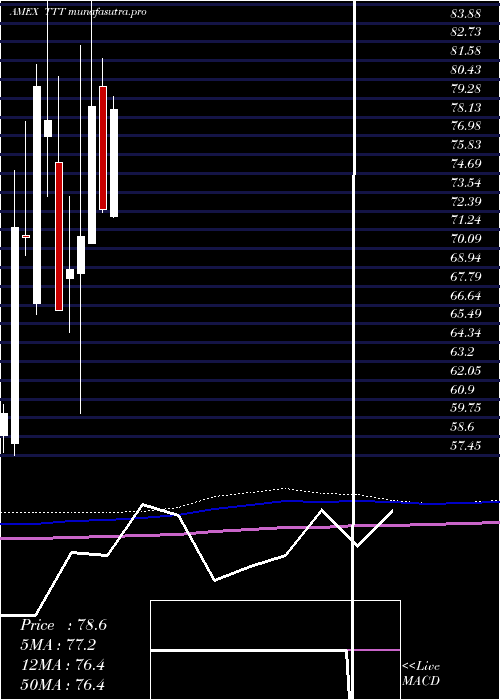Click the 81.58 price axis label
Viewport: 500px width, 700px height.
[x=466, y=51]
